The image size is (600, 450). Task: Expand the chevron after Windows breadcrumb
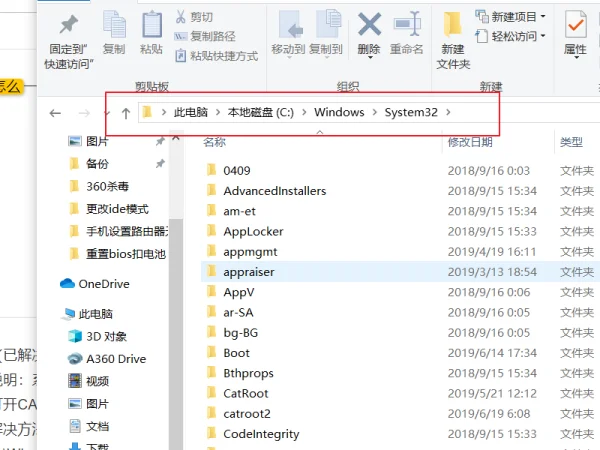point(375,112)
